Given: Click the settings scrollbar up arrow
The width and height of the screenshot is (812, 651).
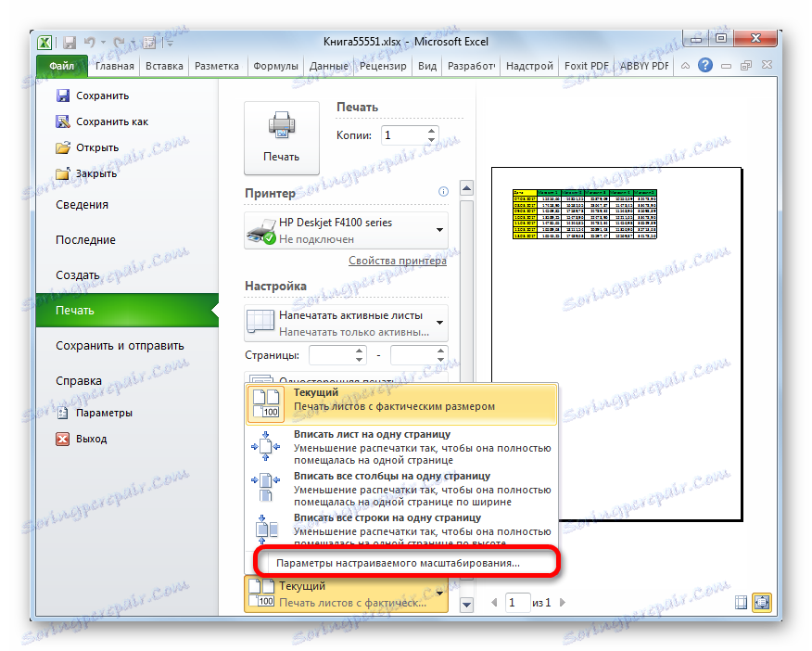Looking at the screenshot, I should tap(466, 188).
